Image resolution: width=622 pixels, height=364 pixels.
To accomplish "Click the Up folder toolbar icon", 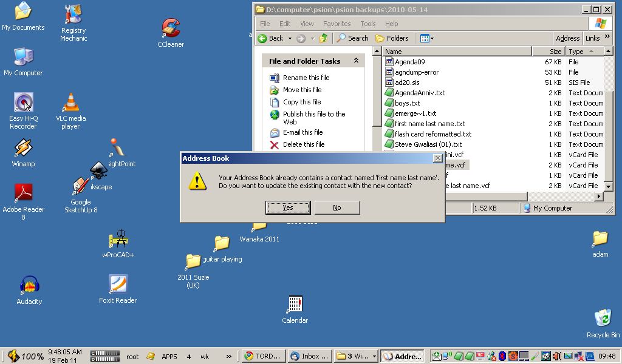I will point(324,38).
